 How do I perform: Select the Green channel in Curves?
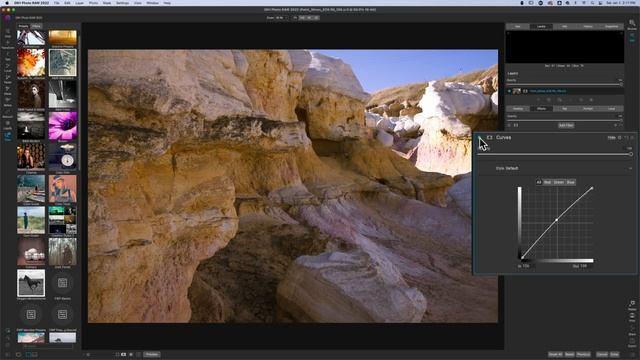(559, 182)
